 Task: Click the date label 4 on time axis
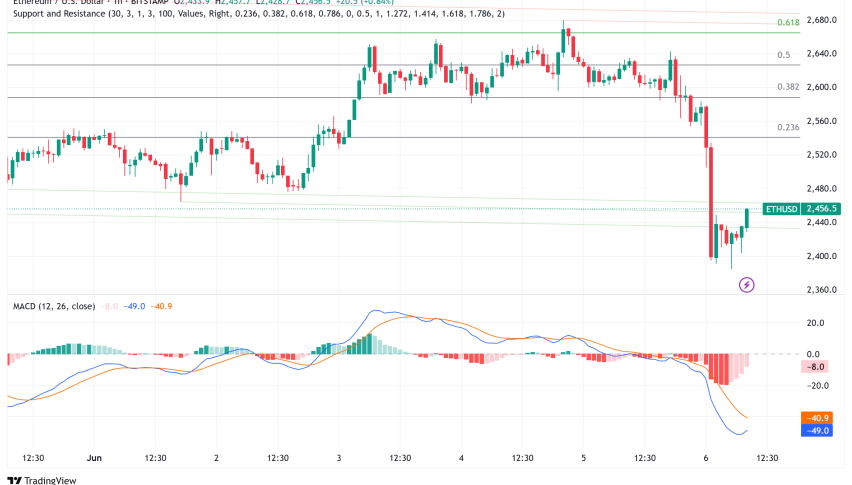click(461, 458)
